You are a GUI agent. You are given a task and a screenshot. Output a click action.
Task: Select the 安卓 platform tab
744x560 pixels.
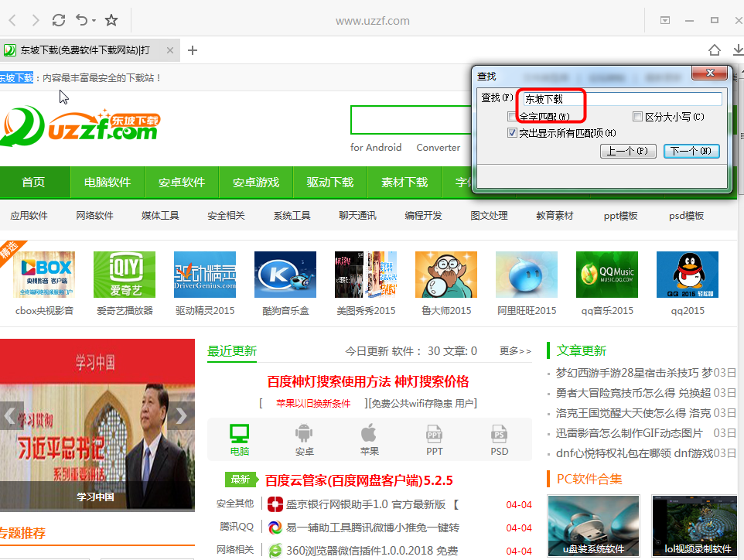(x=304, y=440)
